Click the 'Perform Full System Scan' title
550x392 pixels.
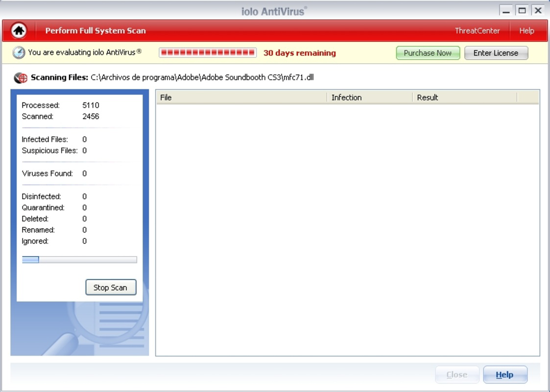coord(96,30)
